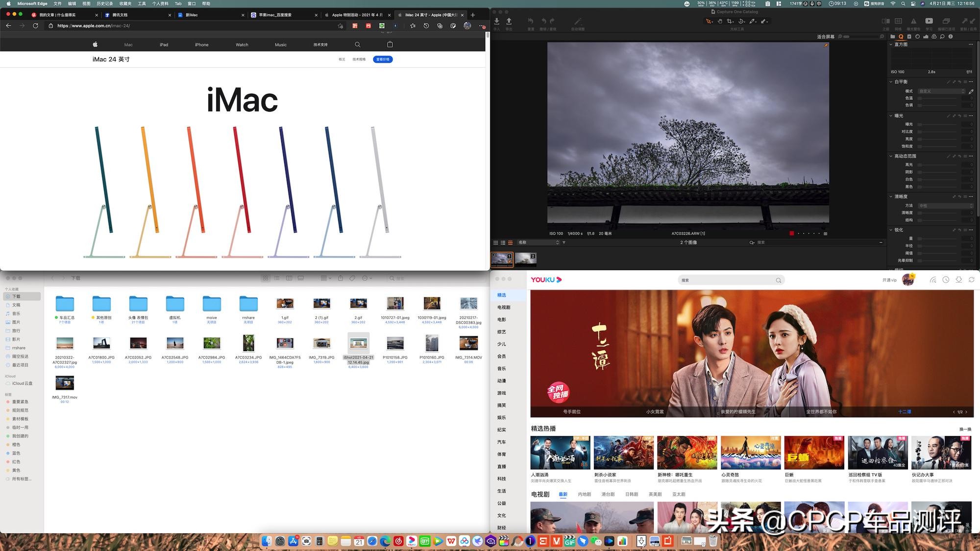Viewport: 980px width, 551px height.
Task: Toggle the 曝光警告 exposure warning overlay
Action: pos(913,21)
